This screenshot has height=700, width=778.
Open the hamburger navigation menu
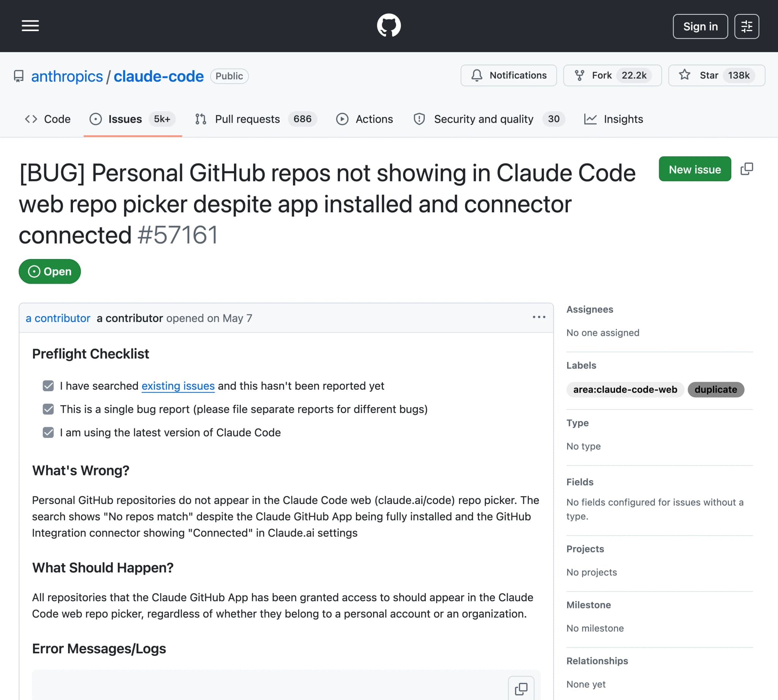[x=30, y=26]
